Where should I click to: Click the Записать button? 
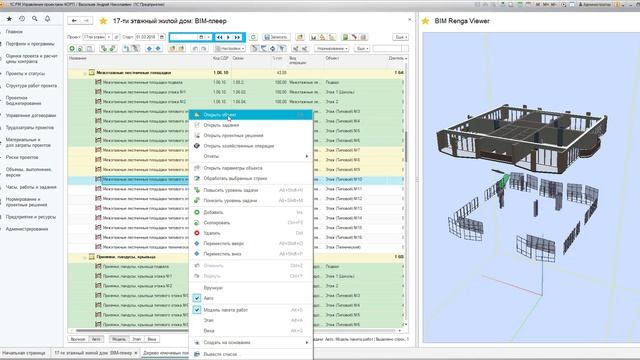coord(276,37)
